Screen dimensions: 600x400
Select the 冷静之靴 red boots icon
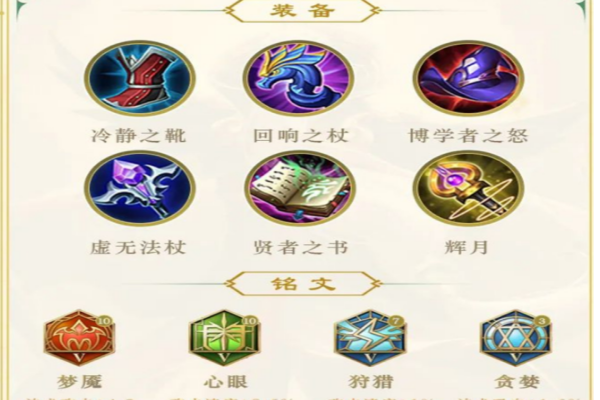pos(140,78)
